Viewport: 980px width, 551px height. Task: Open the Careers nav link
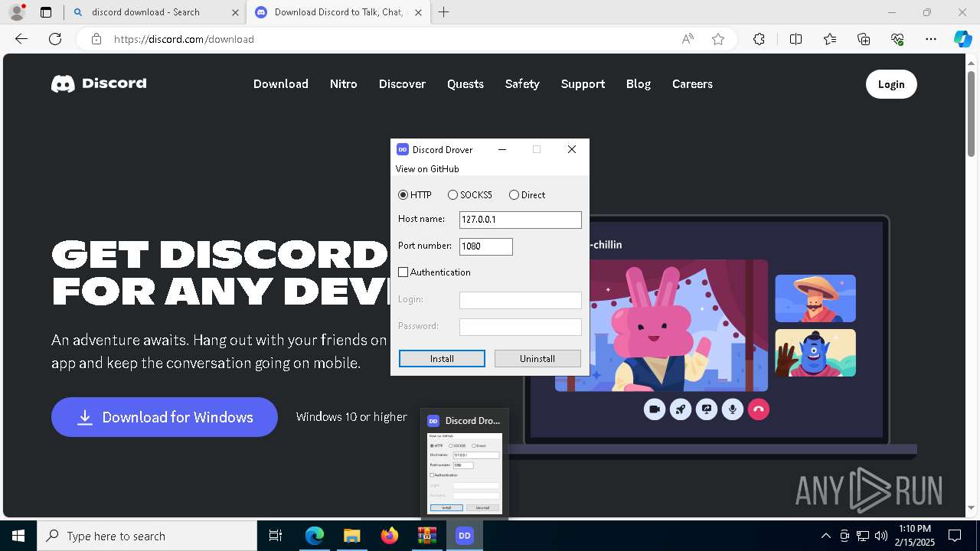692,84
